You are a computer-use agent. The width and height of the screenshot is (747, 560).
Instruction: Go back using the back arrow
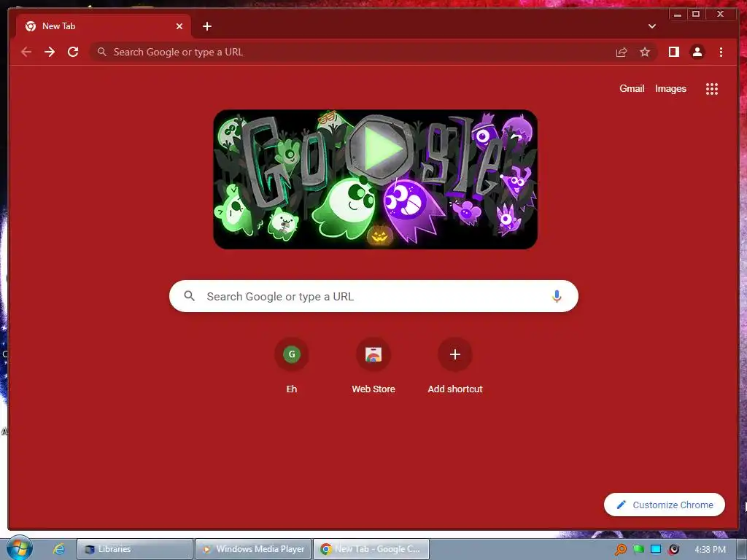pyautogui.click(x=26, y=52)
